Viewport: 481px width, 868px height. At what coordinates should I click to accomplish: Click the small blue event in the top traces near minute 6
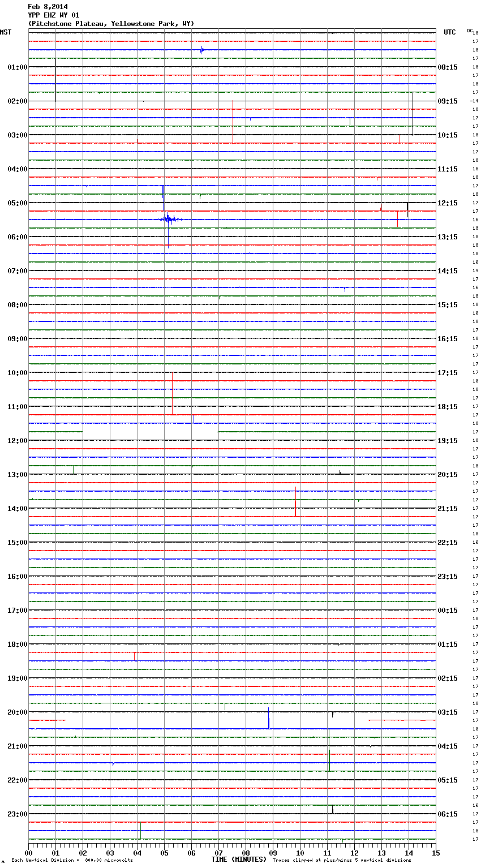pyautogui.click(x=202, y=50)
